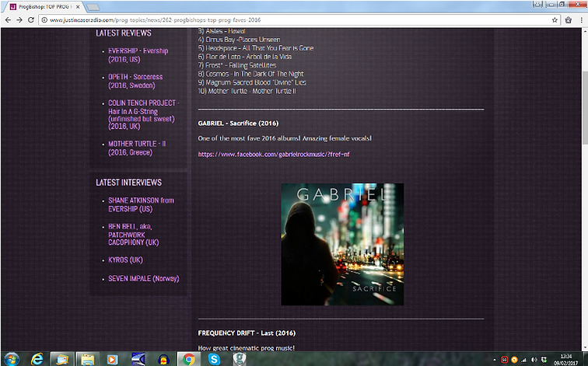Open the grey letter-g taskbar application
This screenshot has height=366, width=588.
pyautogui.click(x=240, y=359)
